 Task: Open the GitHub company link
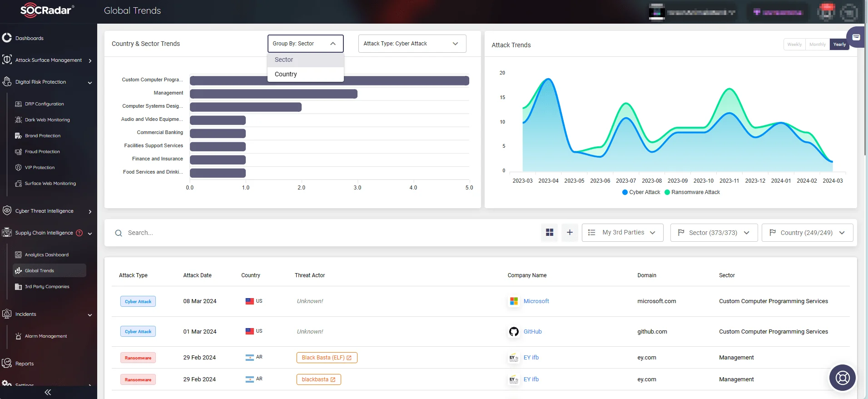(x=532, y=332)
